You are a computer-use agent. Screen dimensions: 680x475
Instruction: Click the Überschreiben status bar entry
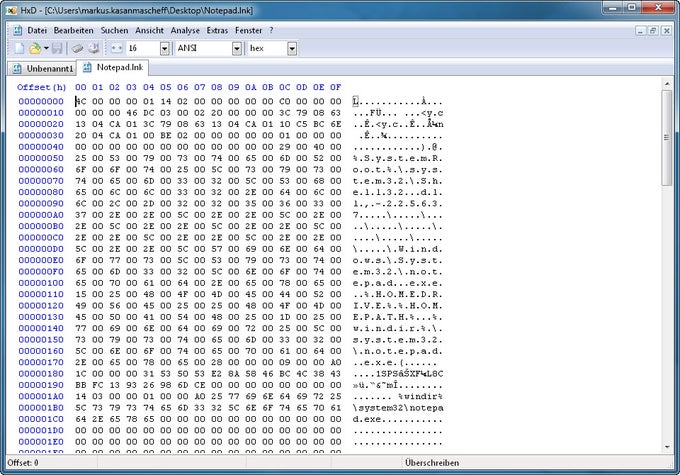coord(432,463)
